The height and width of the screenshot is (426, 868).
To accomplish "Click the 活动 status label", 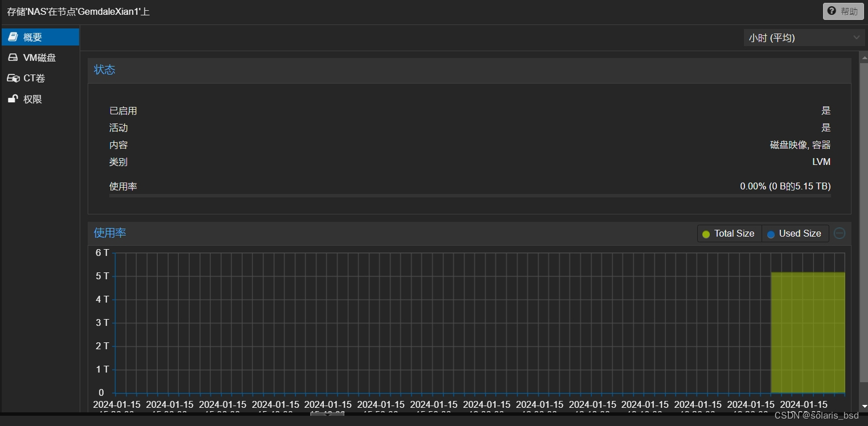I will coord(118,128).
